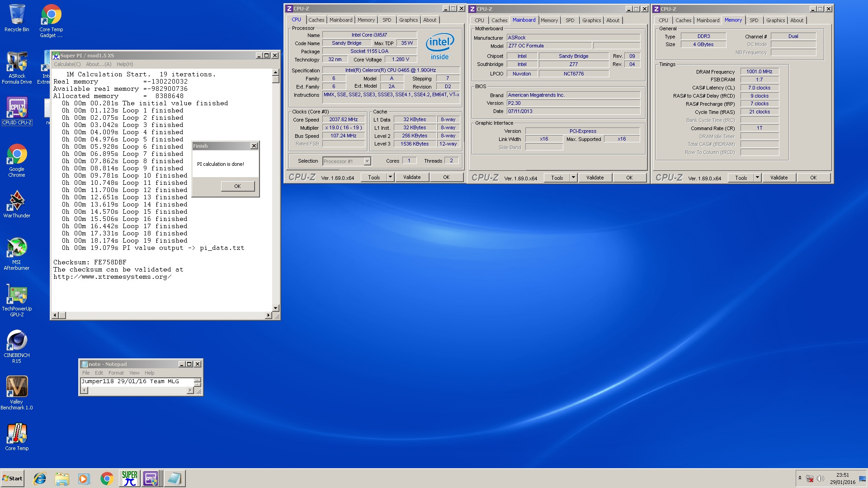Click Super PI horizontal scrollbar right arrow
The width and height of the screenshot is (868, 488).
[x=269, y=315]
